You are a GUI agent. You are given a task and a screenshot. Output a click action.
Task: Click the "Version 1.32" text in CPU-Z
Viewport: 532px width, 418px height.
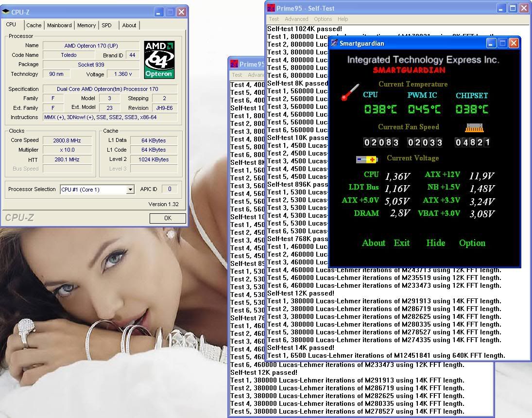[x=164, y=204]
